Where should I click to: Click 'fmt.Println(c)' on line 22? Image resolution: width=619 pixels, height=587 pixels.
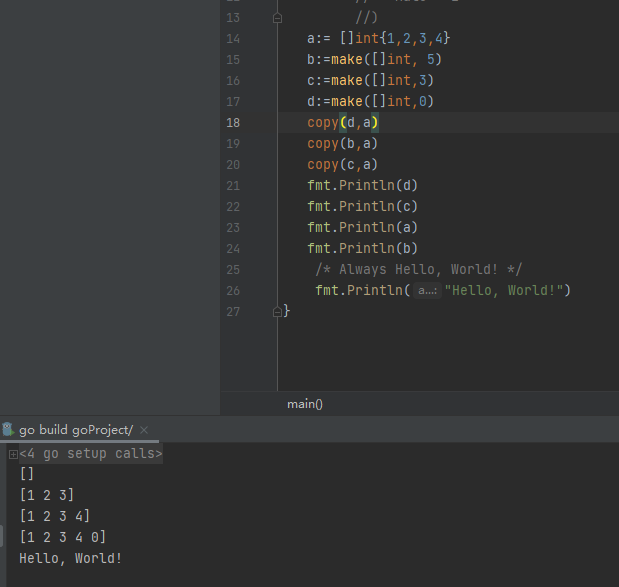pyautogui.click(x=362, y=206)
